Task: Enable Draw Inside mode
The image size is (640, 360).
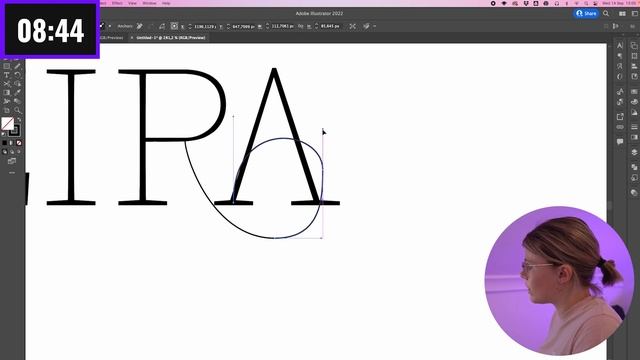Action: (19, 152)
